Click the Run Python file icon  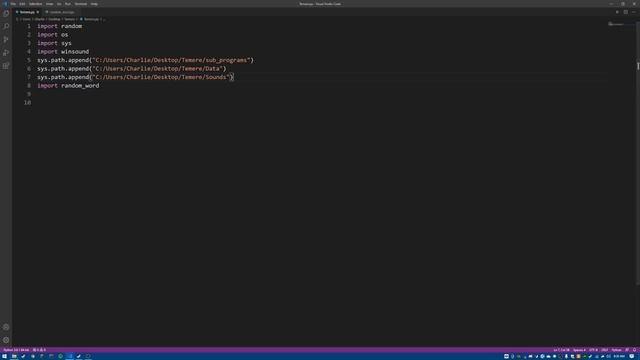[x=617, y=12]
